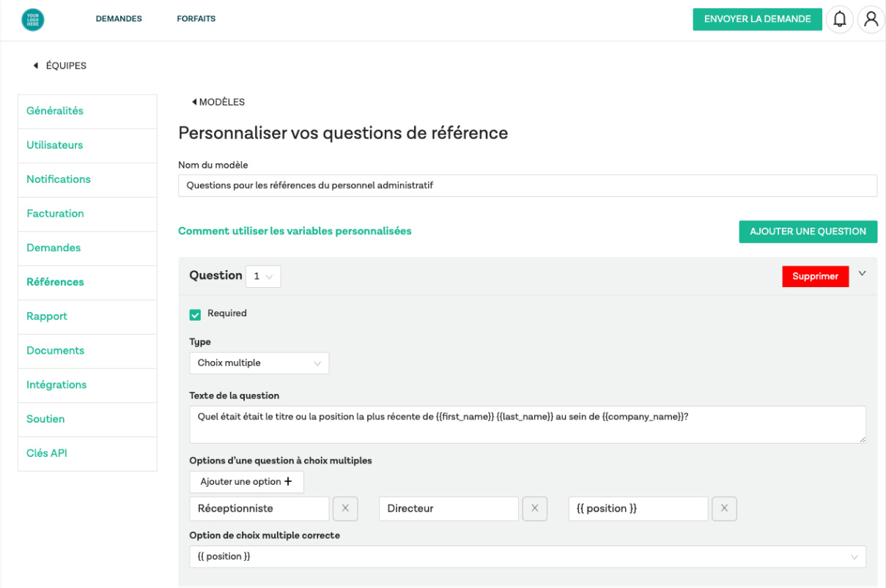Viewport: 886px width, 588px height.
Task: Click AJOUTER UNE QUESTION
Action: [808, 231]
